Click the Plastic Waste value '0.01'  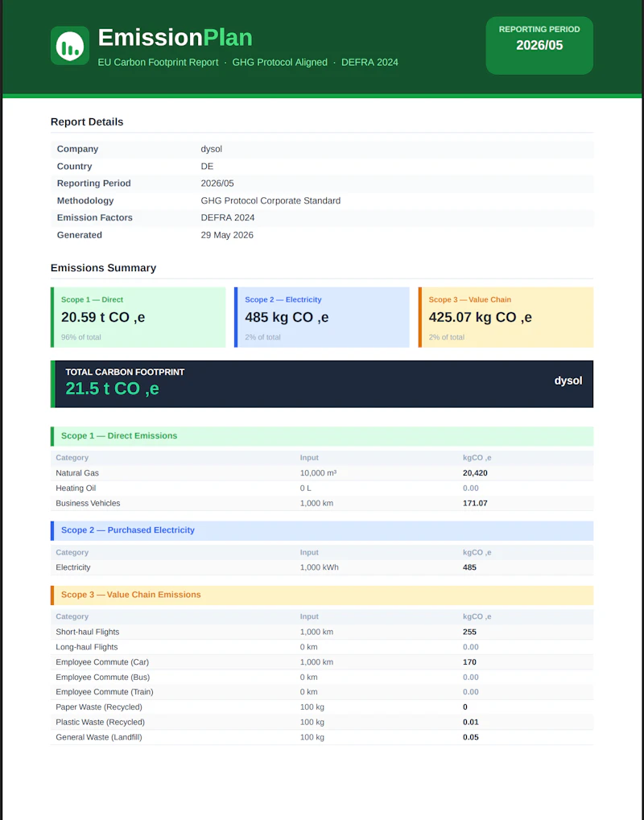click(x=471, y=722)
